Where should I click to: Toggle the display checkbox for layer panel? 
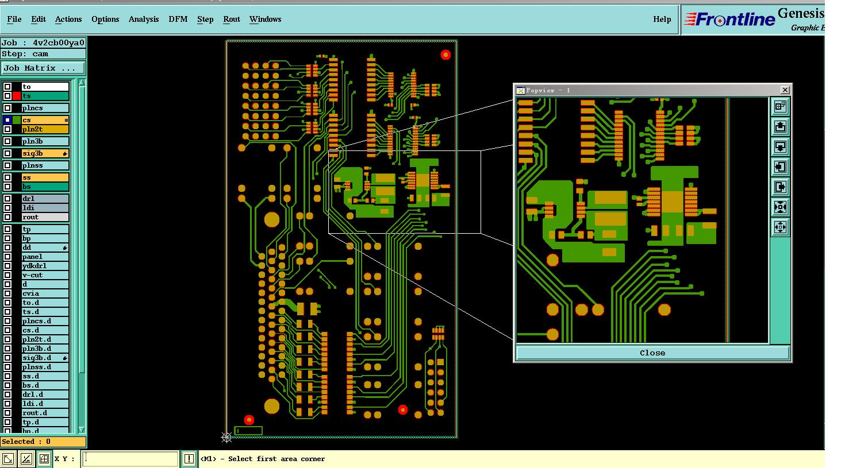pos(7,257)
